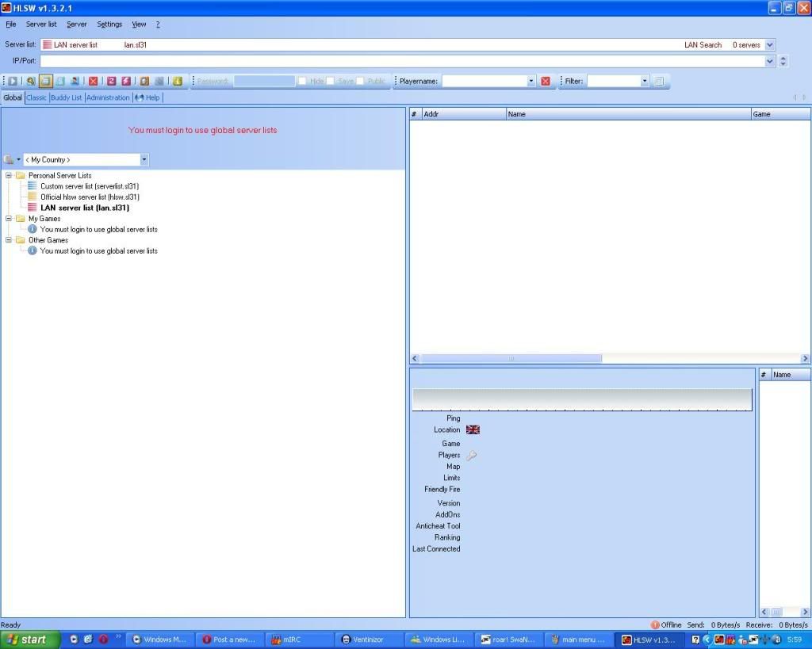Toggle the Hide password checkbox
The height and width of the screenshot is (649, 812).
tap(302, 81)
